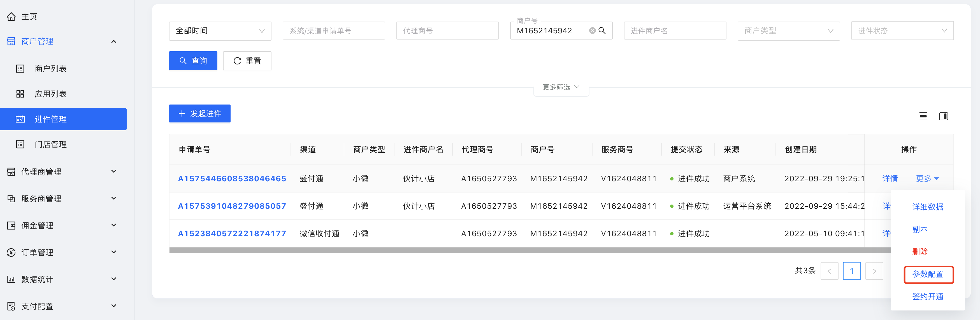Viewport: 980px width, 320px height.
Task: Click the 数据统计 chart icon
Action: pyautogui.click(x=11, y=279)
